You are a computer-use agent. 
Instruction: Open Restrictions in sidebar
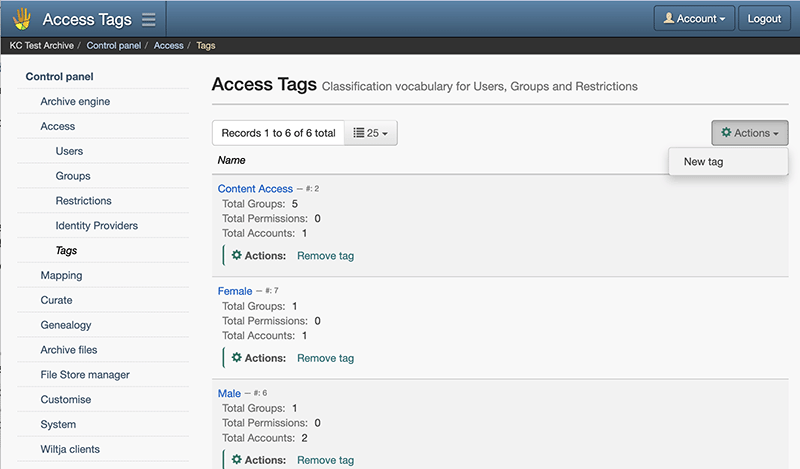[83, 201]
